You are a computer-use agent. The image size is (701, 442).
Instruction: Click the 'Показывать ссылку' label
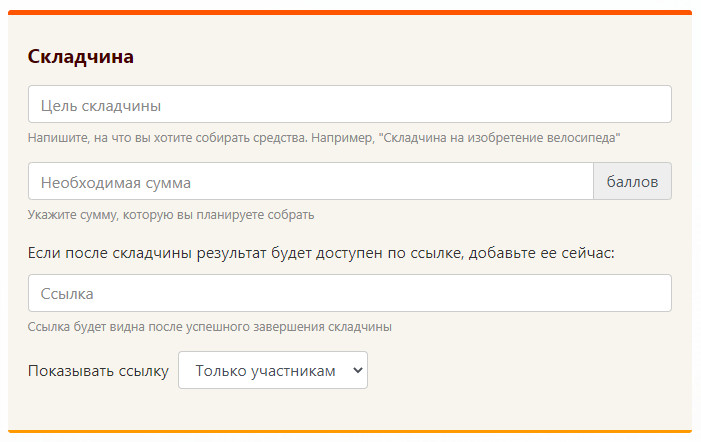tap(98, 371)
